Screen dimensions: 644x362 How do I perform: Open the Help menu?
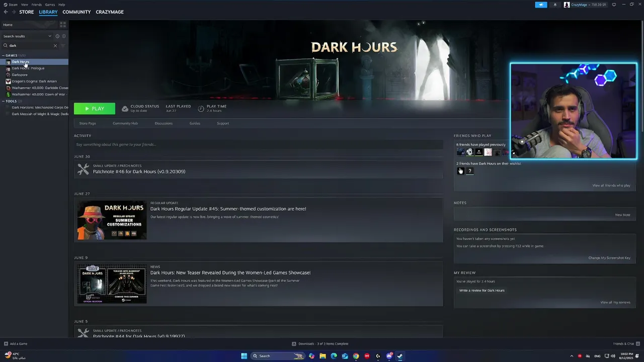tap(61, 5)
